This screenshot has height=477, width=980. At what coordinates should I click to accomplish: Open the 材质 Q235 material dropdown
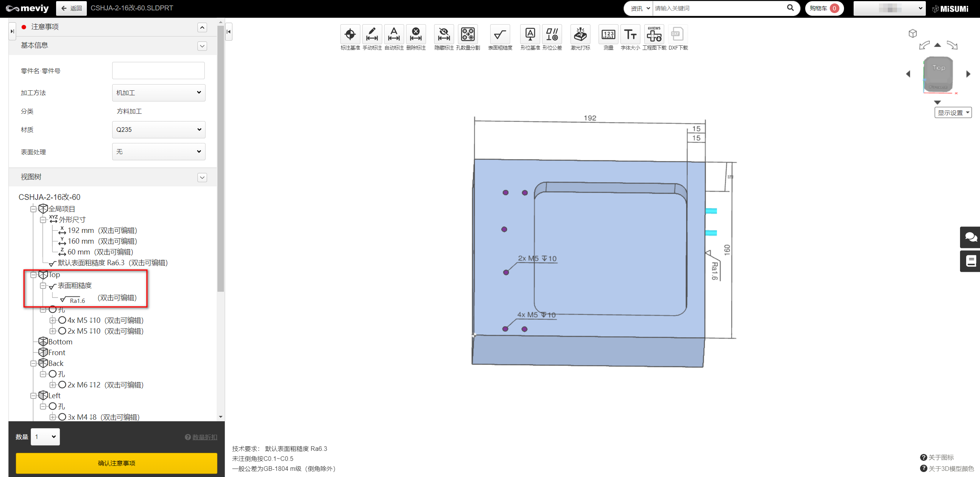pyautogui.click(x=159, y=130)
